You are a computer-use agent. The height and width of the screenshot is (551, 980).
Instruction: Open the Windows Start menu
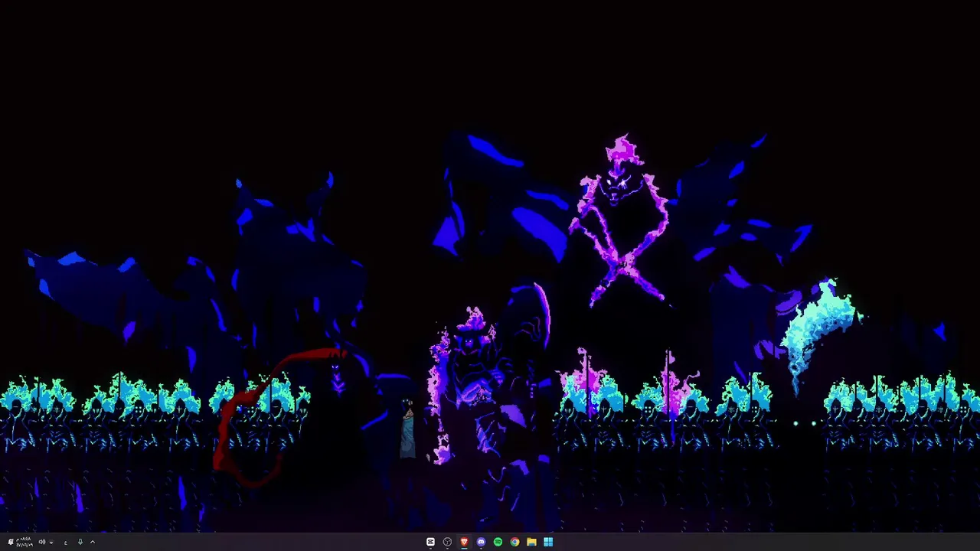548,542
